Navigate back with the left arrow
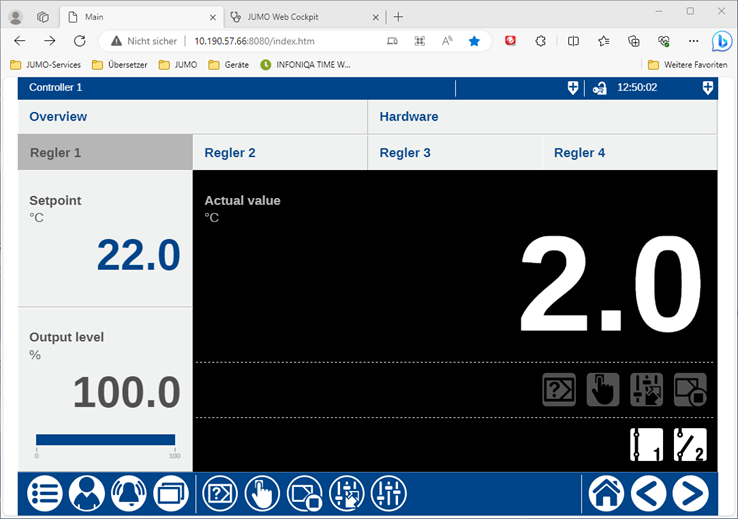The height and width of the screenshot is (519, 738). click(649, 494)
